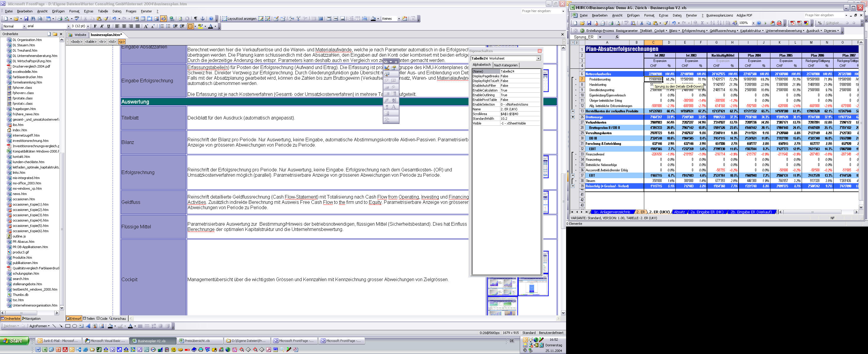Image resolution: width=868 pixels, height=354 pixels.
Task: Open Excel zoom 100% dropdown
Action: pyautogui.click(x=753, y=23)
